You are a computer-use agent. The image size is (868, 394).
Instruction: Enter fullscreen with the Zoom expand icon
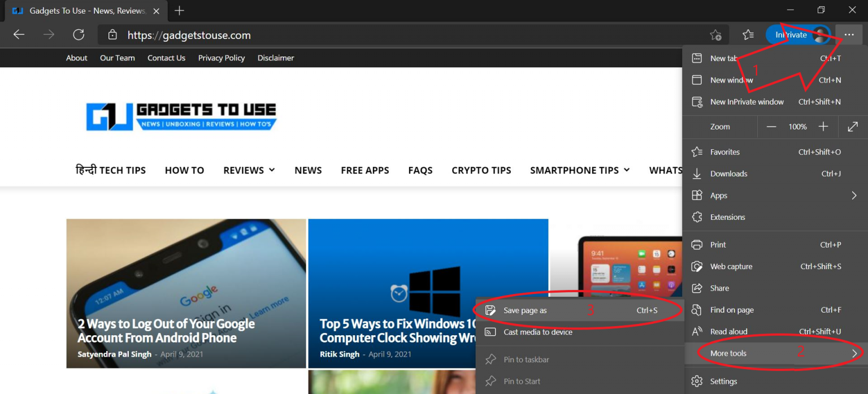pyautogui.click(x=853, y=127)
